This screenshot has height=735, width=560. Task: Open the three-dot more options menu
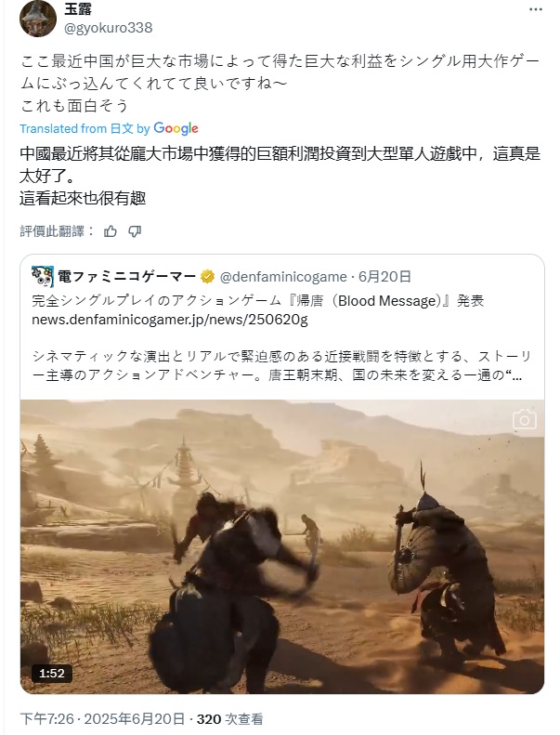tap(535, 10)
